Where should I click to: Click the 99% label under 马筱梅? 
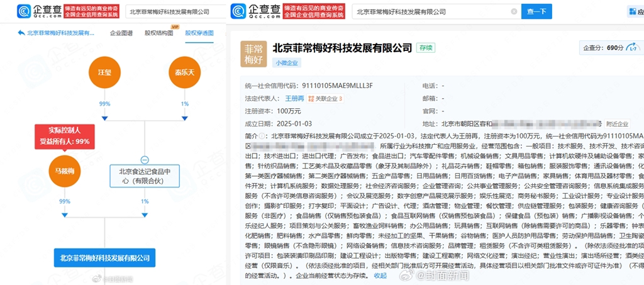pyautogui.click(x=65, y=201)
